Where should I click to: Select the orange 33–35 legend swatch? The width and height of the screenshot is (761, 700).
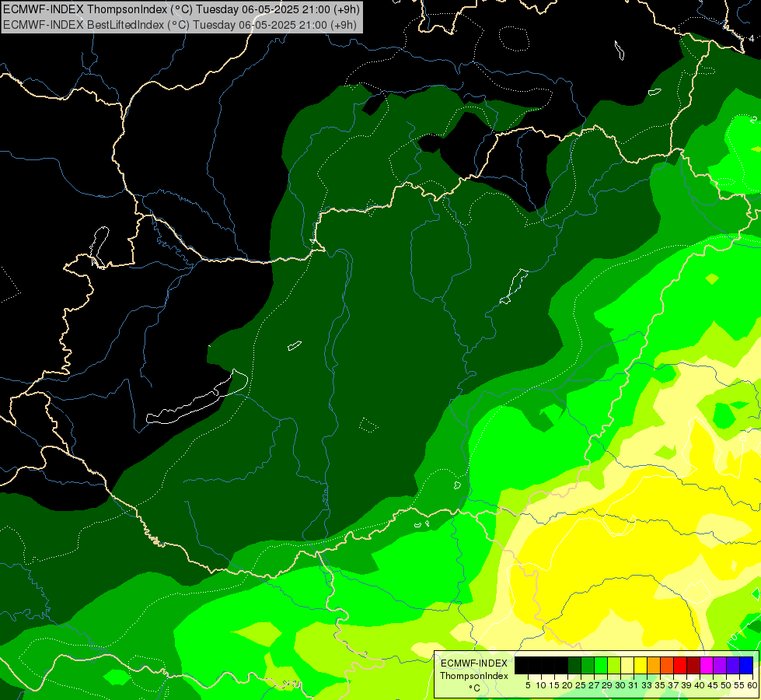[654, 666]
